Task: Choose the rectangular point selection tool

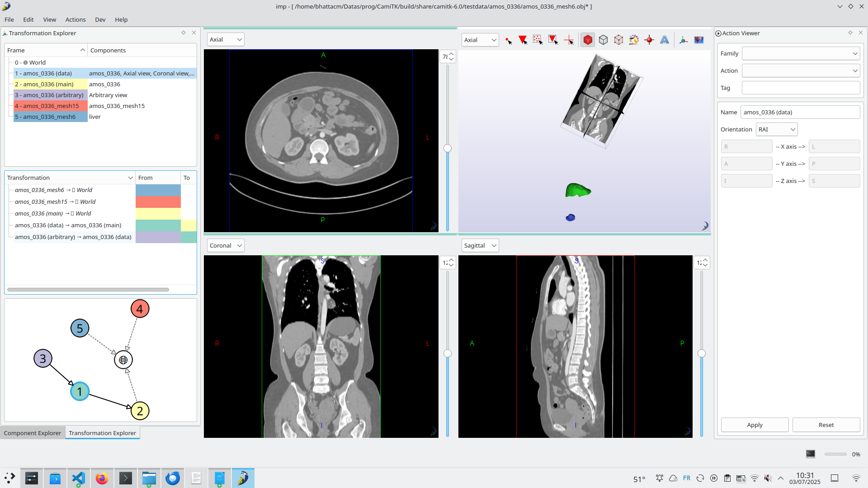Action: 538,40
